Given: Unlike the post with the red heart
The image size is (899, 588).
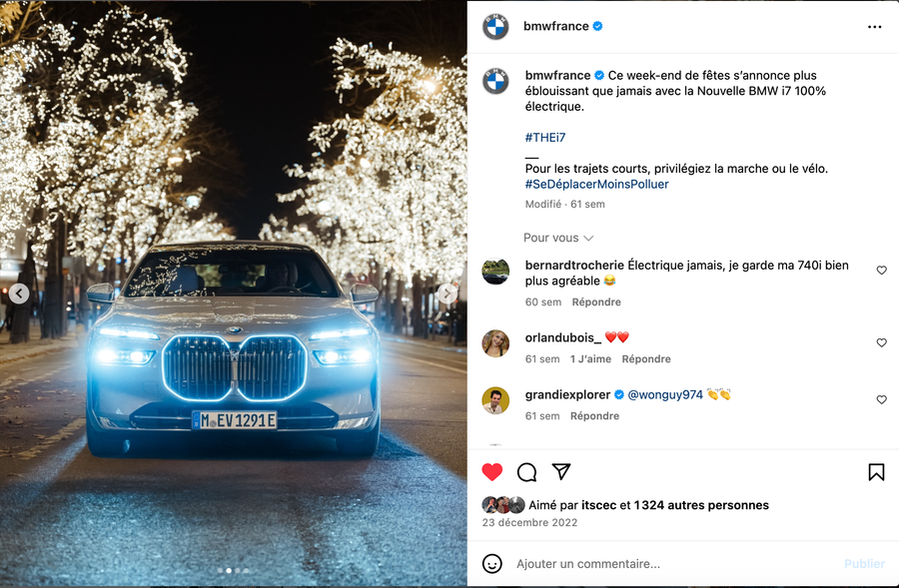Looking at the screenshot, I should click(491, 471).
